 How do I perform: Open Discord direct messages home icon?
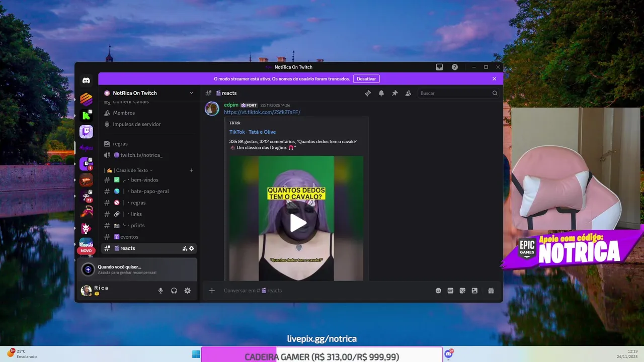86,80
